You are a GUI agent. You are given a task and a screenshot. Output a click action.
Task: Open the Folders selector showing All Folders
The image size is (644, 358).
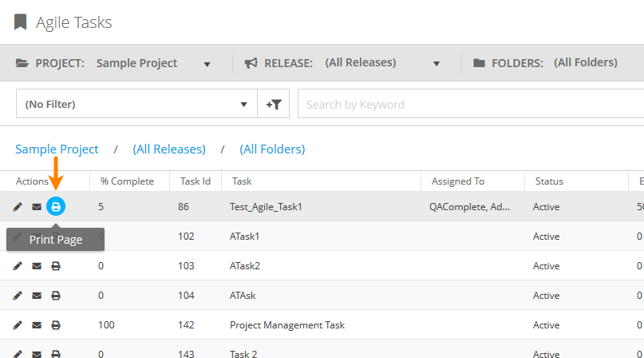[585, 63]
